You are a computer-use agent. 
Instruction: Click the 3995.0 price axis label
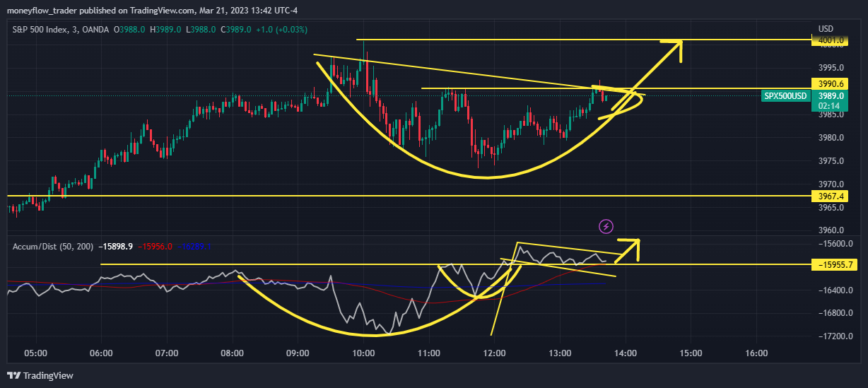point(831,68)
